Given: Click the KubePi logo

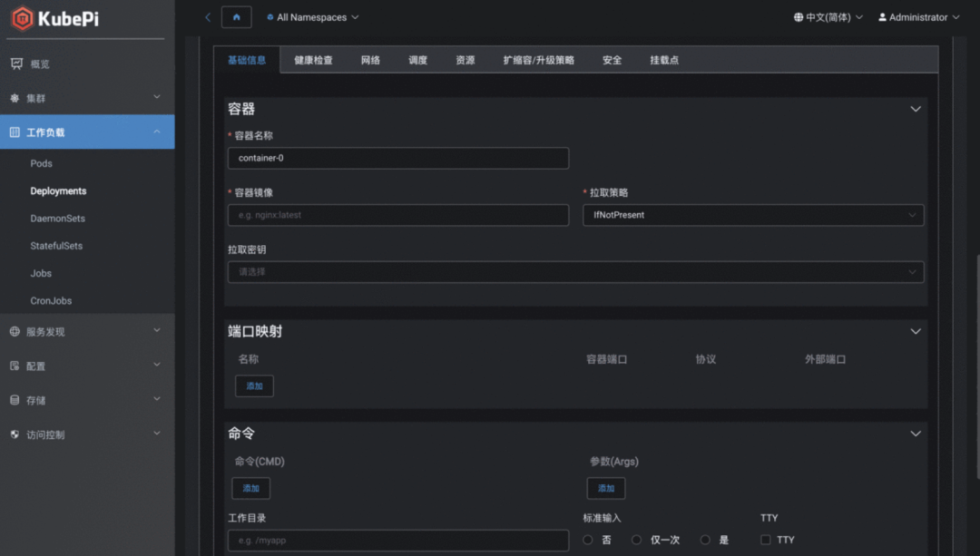Looking at the screenshot, I should 55,18.
